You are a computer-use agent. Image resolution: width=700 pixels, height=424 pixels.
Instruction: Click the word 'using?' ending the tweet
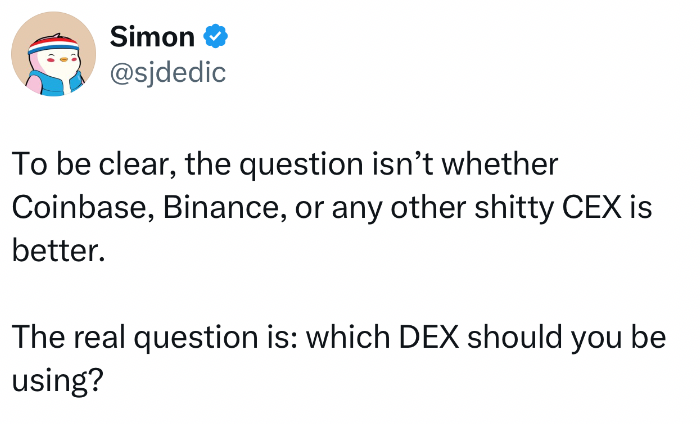58,381
